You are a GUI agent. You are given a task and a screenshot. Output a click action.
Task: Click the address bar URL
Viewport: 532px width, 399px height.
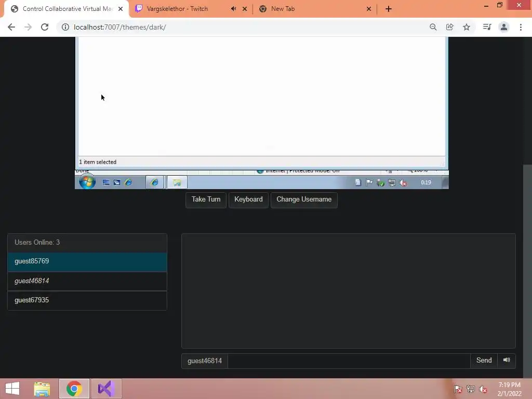pos(120,27)
